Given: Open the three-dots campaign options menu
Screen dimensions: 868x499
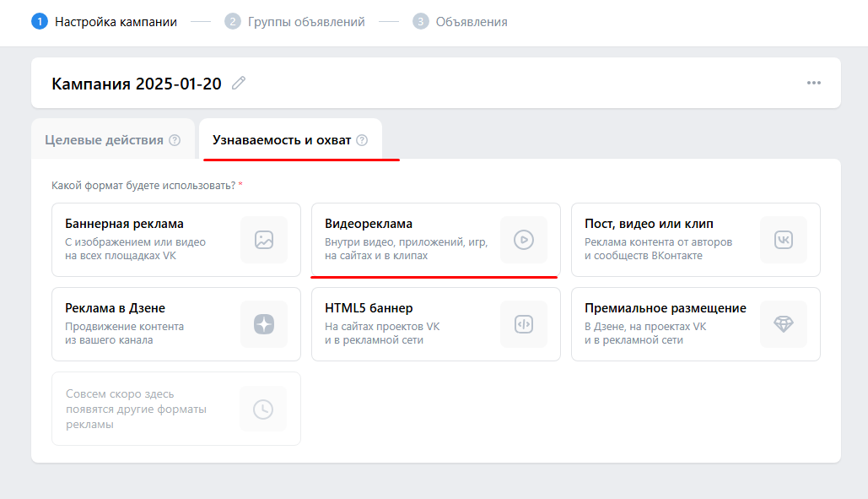Looking at the screenshot, I should [814, 83].
